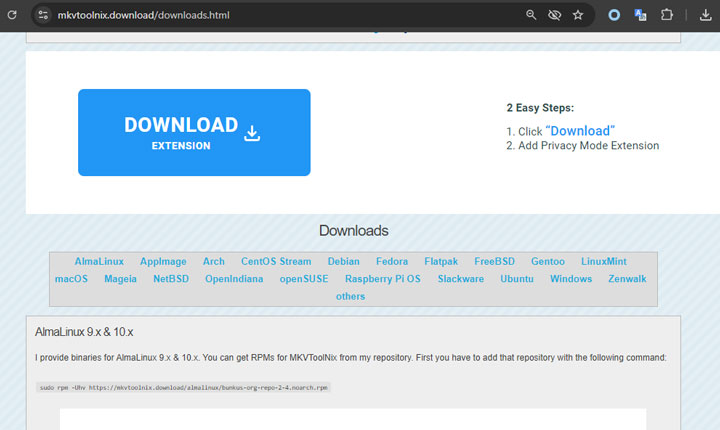Jump to the Windows downloads link

(571, 279)
